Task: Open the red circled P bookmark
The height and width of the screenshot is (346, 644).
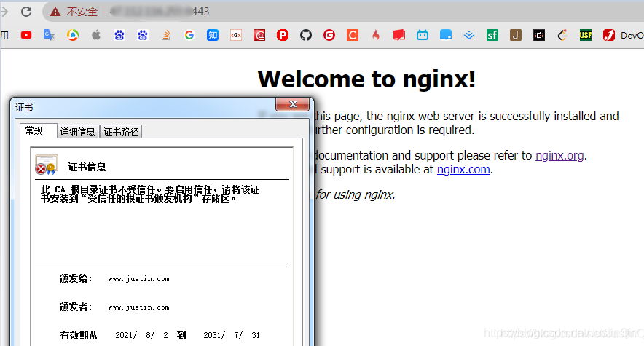Action: (x=283, y=35)
